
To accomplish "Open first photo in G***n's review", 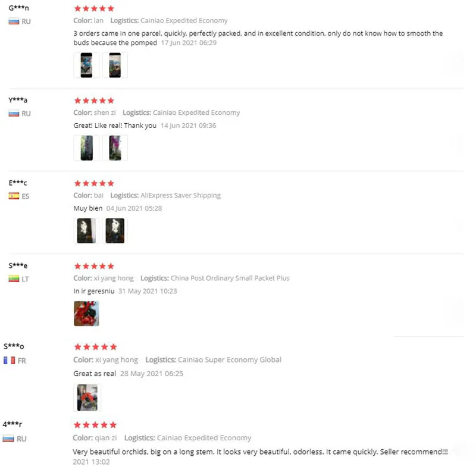I will click(x=86, y=65).
